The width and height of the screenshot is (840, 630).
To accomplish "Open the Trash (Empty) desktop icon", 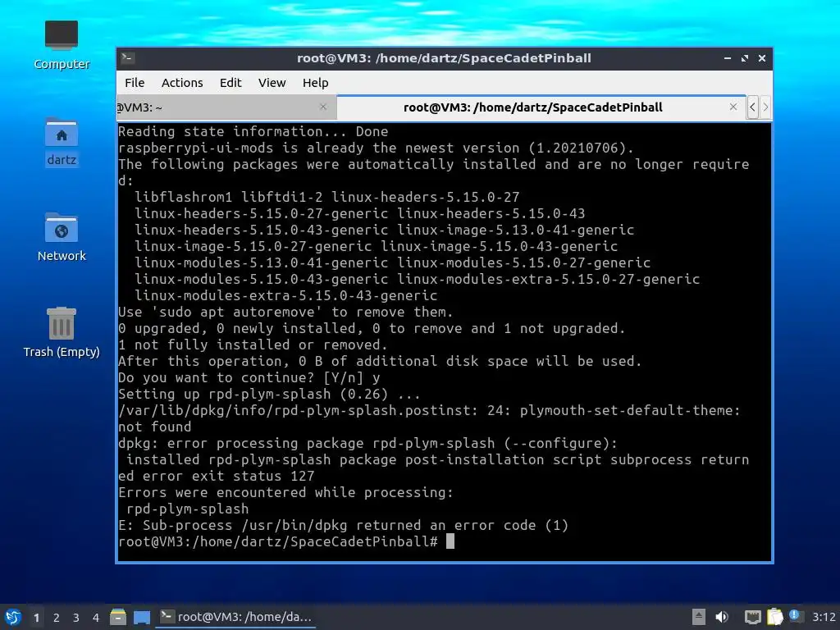I will pyautogui.click(x=61, y=332).
